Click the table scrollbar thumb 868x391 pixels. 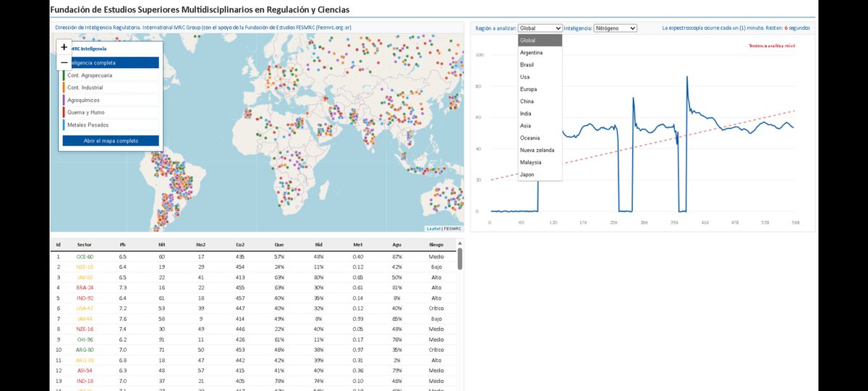pos(459,258)
